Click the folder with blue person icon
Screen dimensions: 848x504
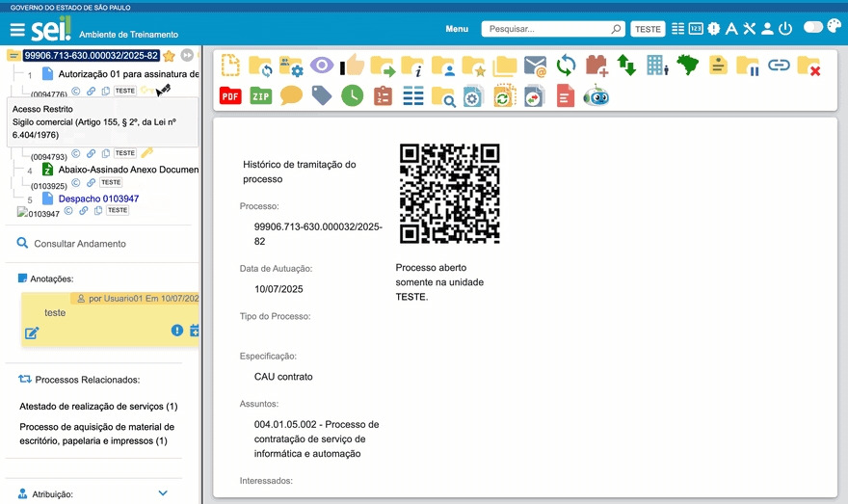(x=443, y=66)
